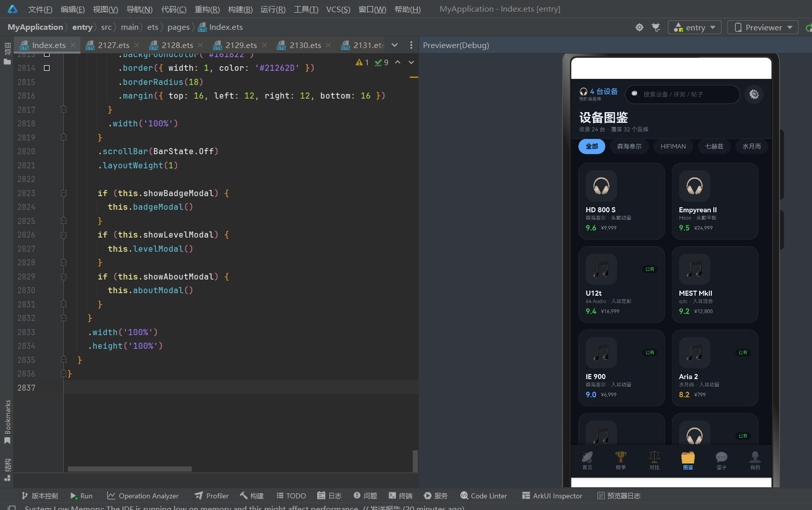Open the ArkUI Inspector tool window
This screenshot has height=510, width=812.
click(x=552, y=496)
